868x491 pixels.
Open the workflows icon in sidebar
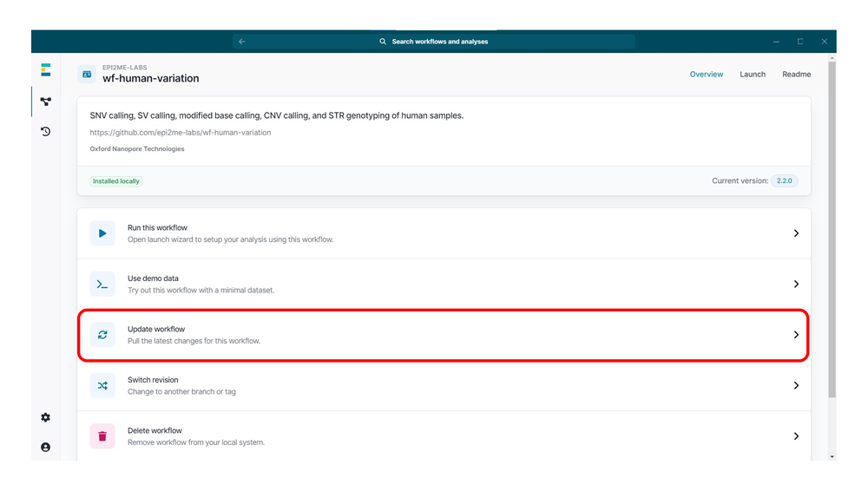46,101
